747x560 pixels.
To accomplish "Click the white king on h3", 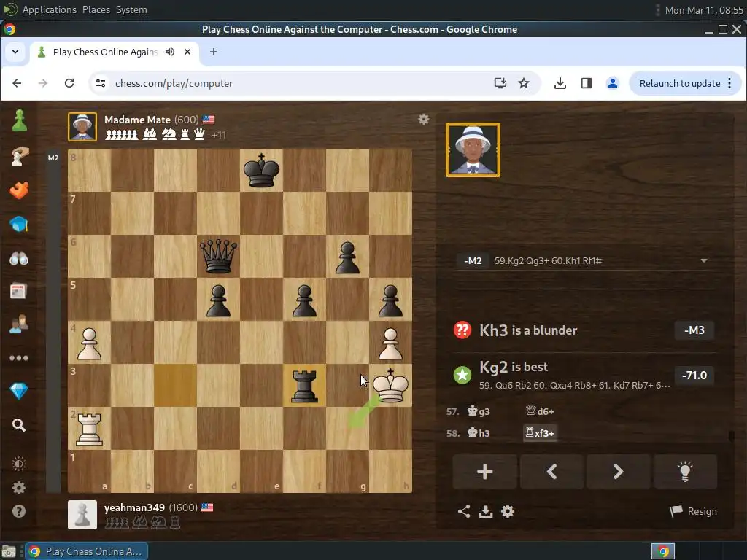I will pyautogui.click(x=390, y=385).
